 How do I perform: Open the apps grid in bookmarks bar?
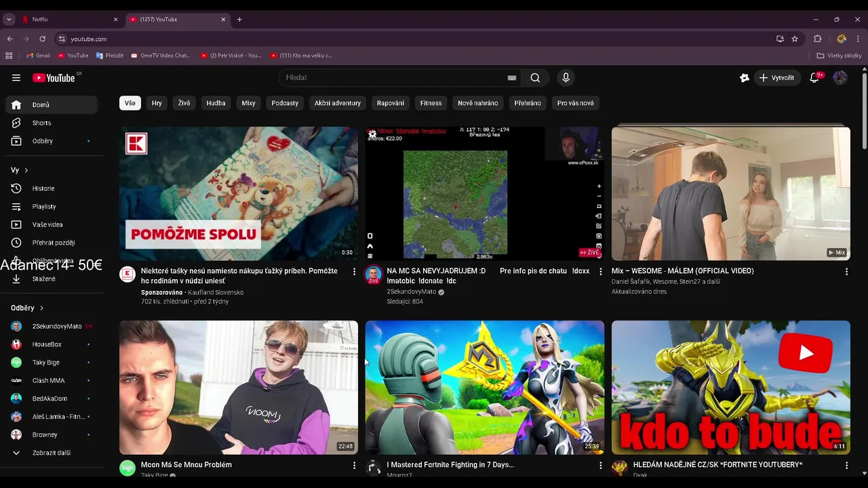pos(9,56)
